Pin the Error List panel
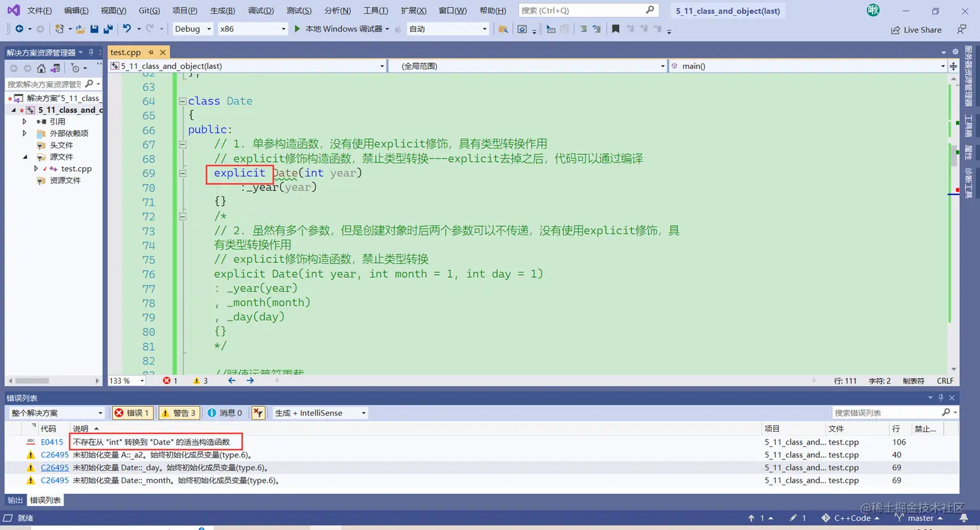 [941, 398]
